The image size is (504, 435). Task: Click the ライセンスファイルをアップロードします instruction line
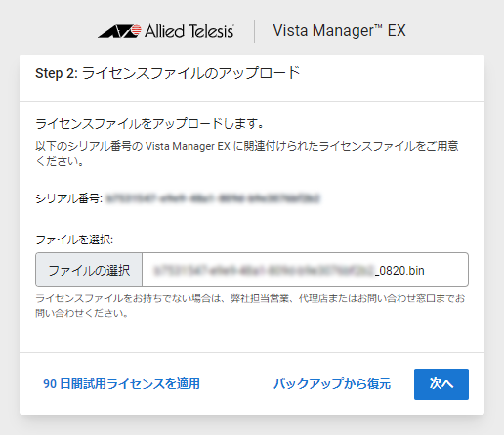coord(149,124)
